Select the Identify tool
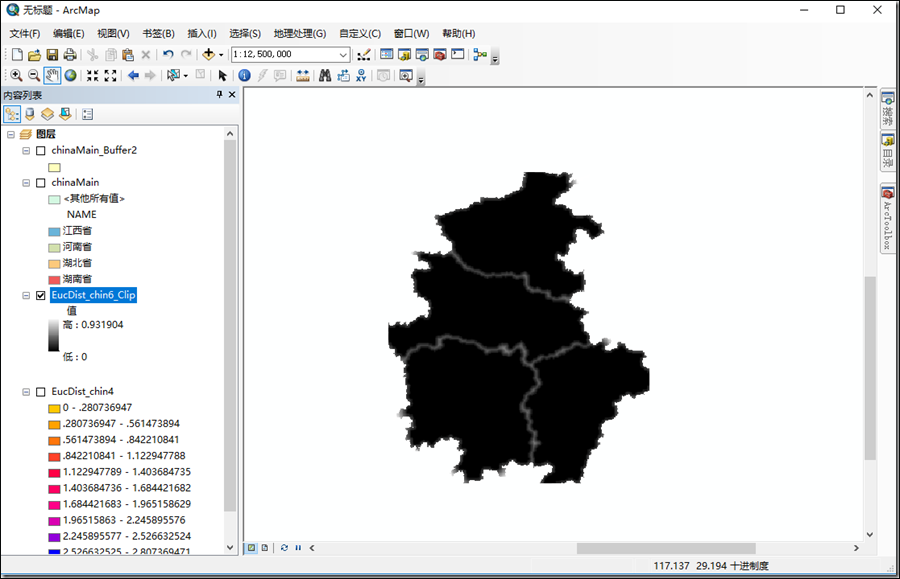This screenshot has width=900, height=579. coord(244,75)
